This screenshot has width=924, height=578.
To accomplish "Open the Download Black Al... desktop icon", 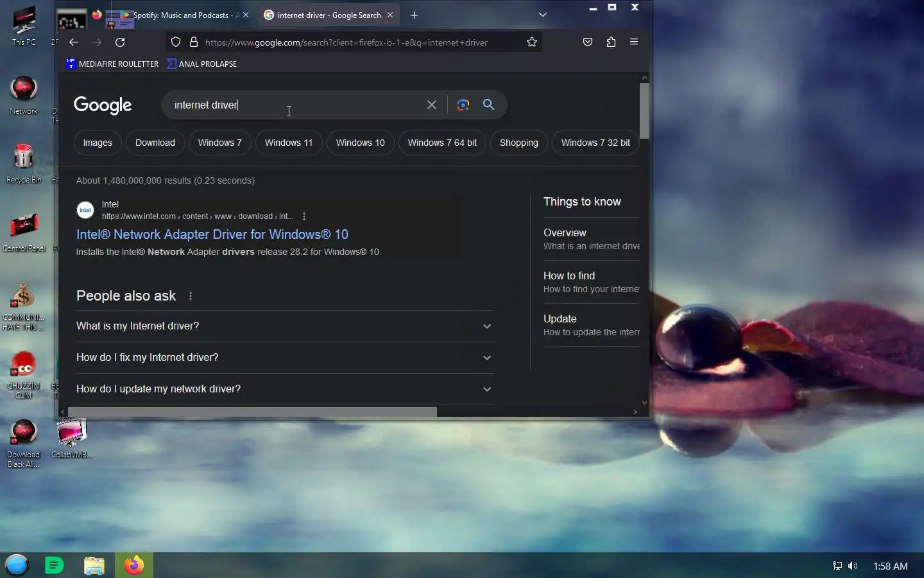I will pyautogui.click(x=24, y=444).
